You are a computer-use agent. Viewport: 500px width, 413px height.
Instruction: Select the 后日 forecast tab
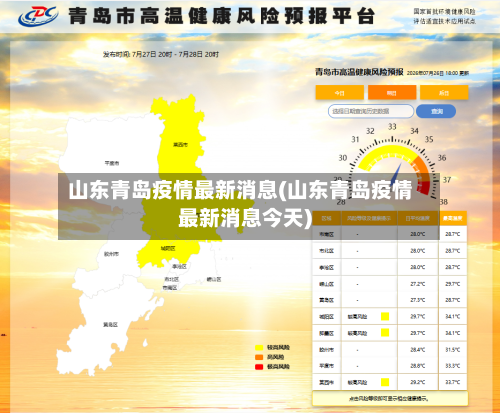(444, 93)
